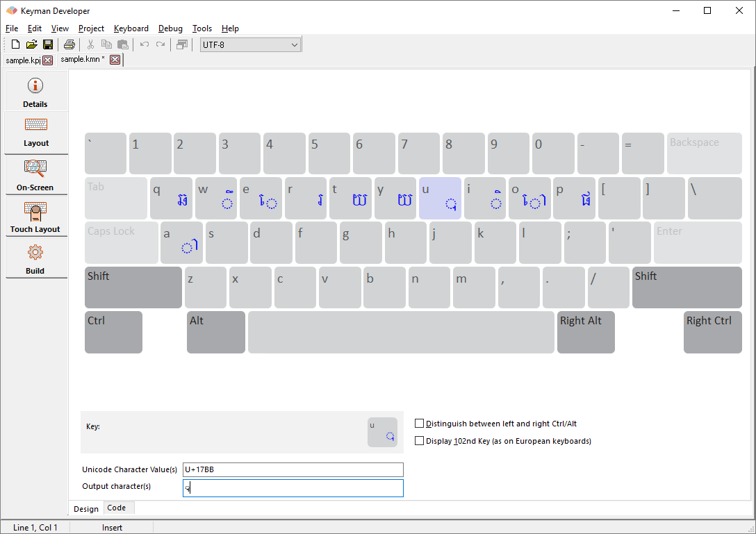
Task: Open the Debug menu
Action: pyautogui.click(x=170, y=28)
